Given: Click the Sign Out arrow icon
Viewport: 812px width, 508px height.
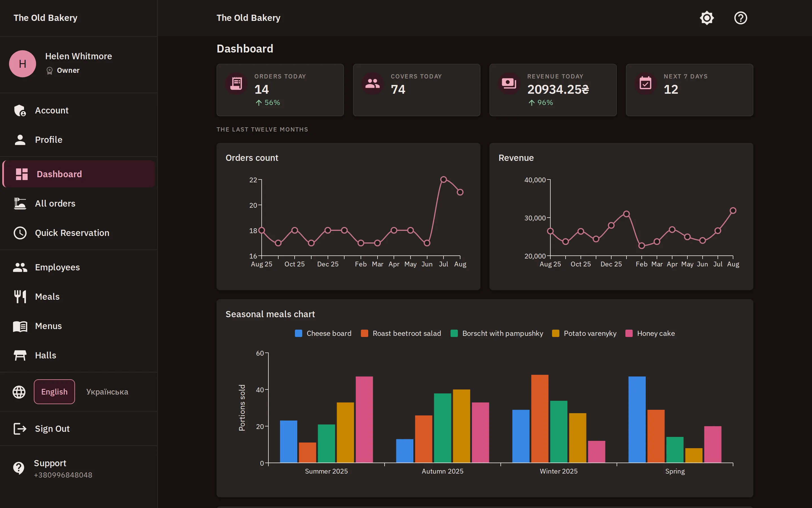Looking at the screenshot, I should pyautogui.click(x=20, y=429).
